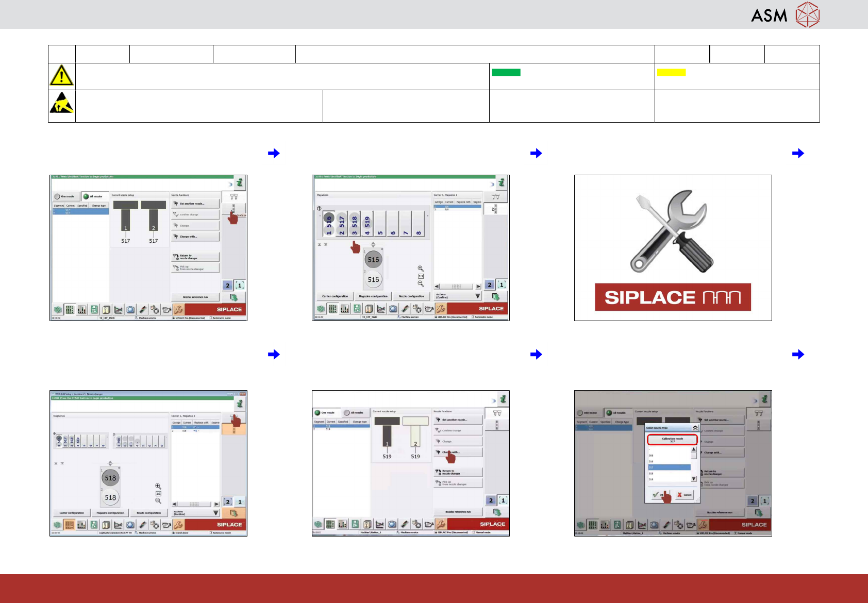Click the 1:1 zoom reset in Magazine 1 screen

[x=421, y=276]
